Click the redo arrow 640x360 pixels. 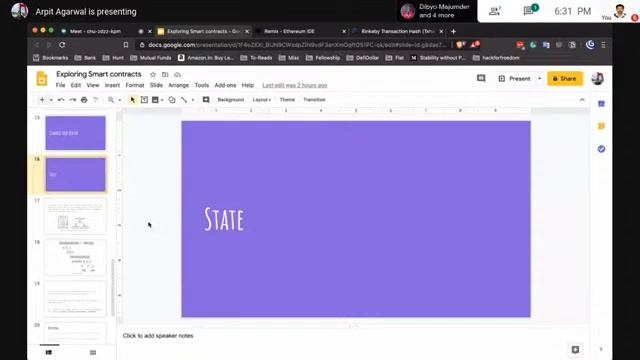tap(72, 100)
